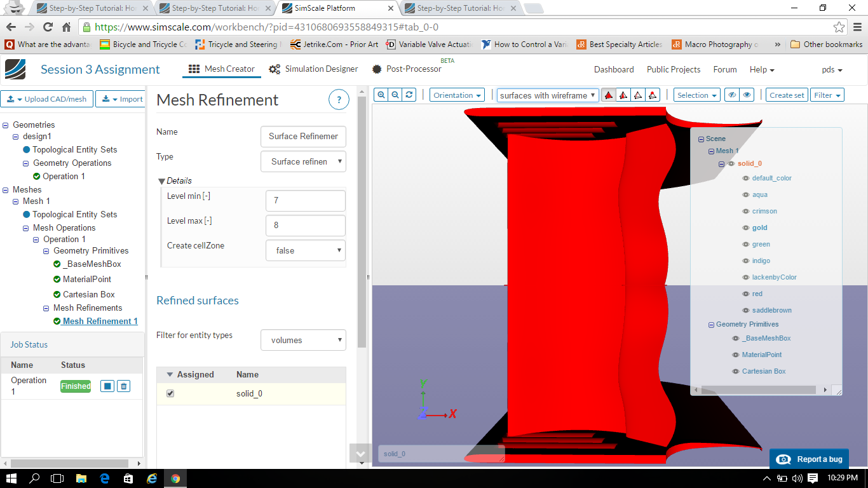Collapse the Details section triangle

(x=162, y=181)
